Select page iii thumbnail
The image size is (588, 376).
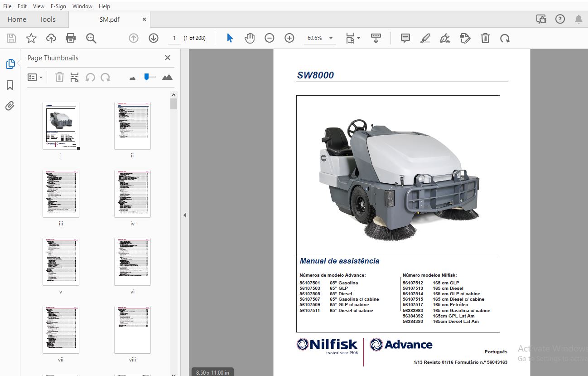click(x=61, y=194)
